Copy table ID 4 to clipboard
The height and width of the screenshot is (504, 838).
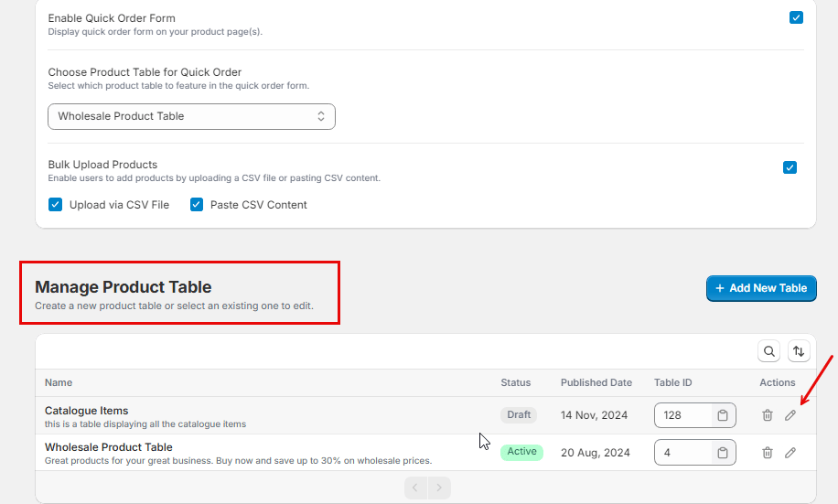[723, 453]
